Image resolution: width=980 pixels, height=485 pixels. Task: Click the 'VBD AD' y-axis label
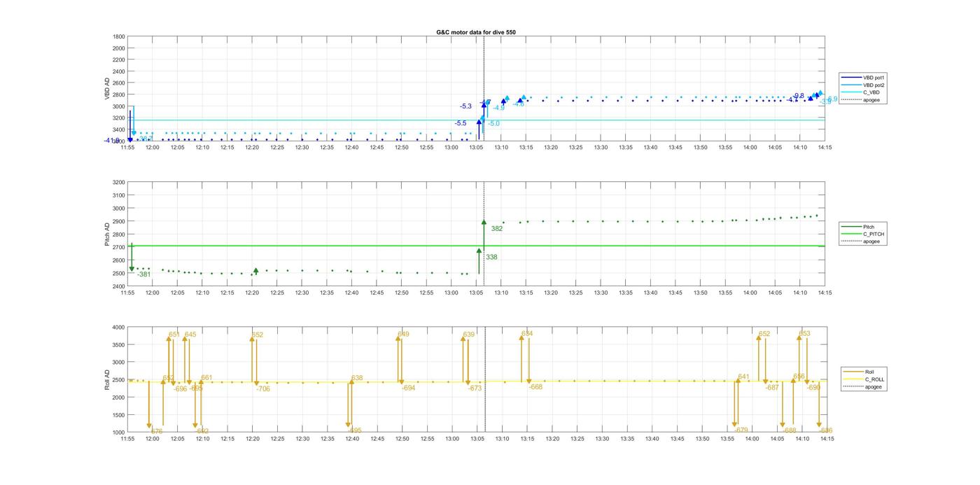coord(108,89)
